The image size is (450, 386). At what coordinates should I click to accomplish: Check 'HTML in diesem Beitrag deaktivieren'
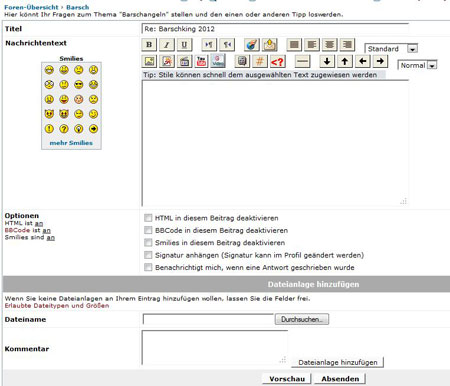(148, 218)
